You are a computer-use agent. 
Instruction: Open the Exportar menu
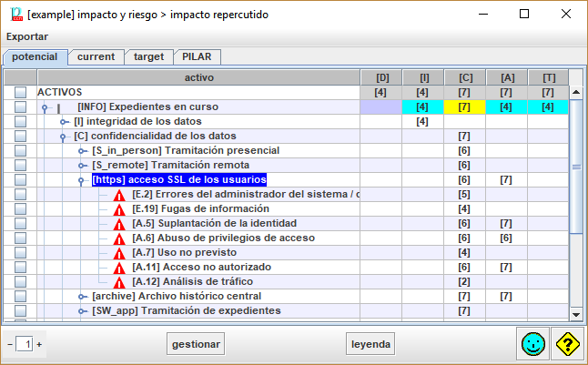tap(27, 36)
